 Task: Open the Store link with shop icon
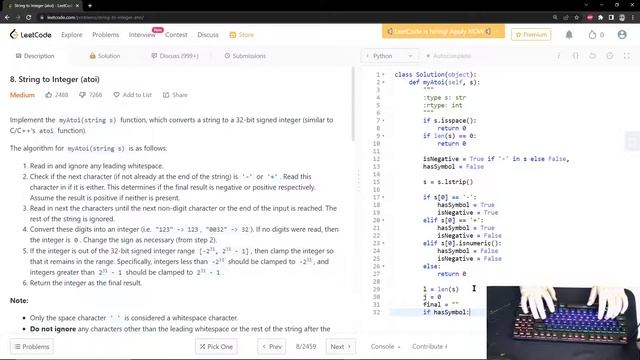(x=241, y=35)
